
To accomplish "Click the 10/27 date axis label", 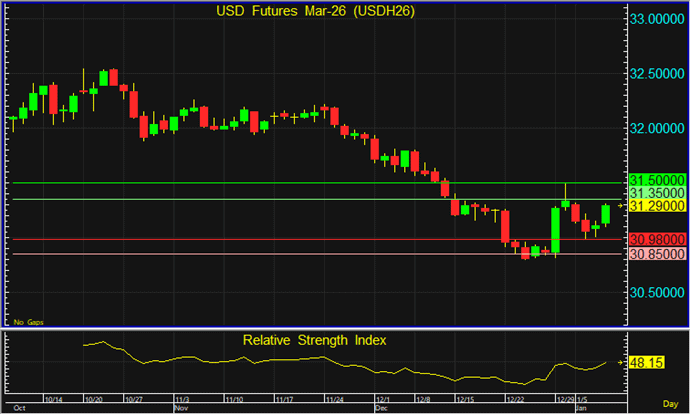I will [x=134, y=400].
